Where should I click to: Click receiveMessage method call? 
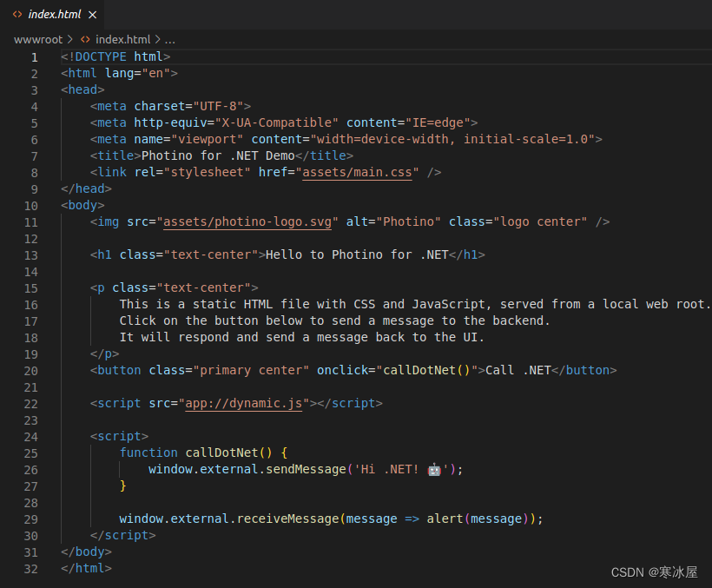point(288,519)
